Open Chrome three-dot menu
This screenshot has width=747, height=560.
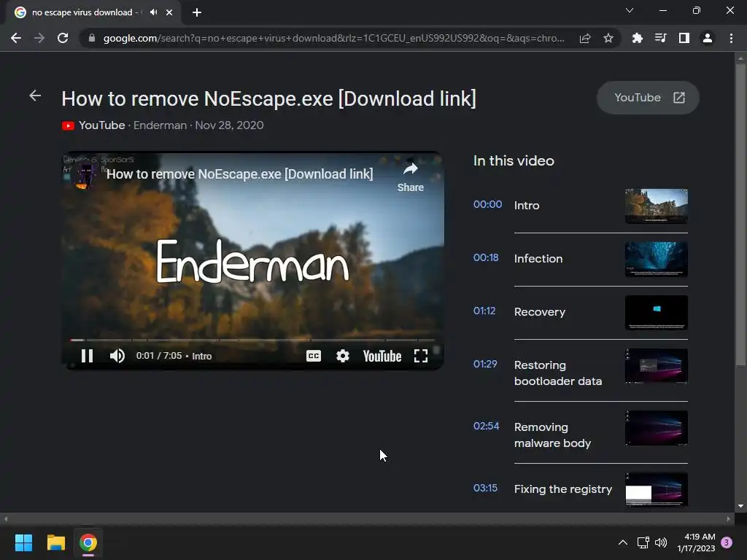[731, 38]
